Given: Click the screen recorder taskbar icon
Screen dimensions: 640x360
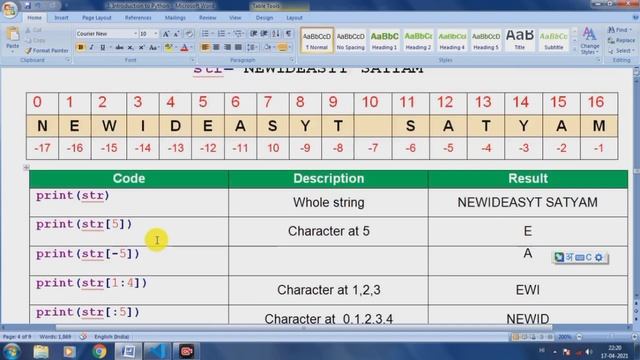Looking at the screenshot, I should (186, 351).
